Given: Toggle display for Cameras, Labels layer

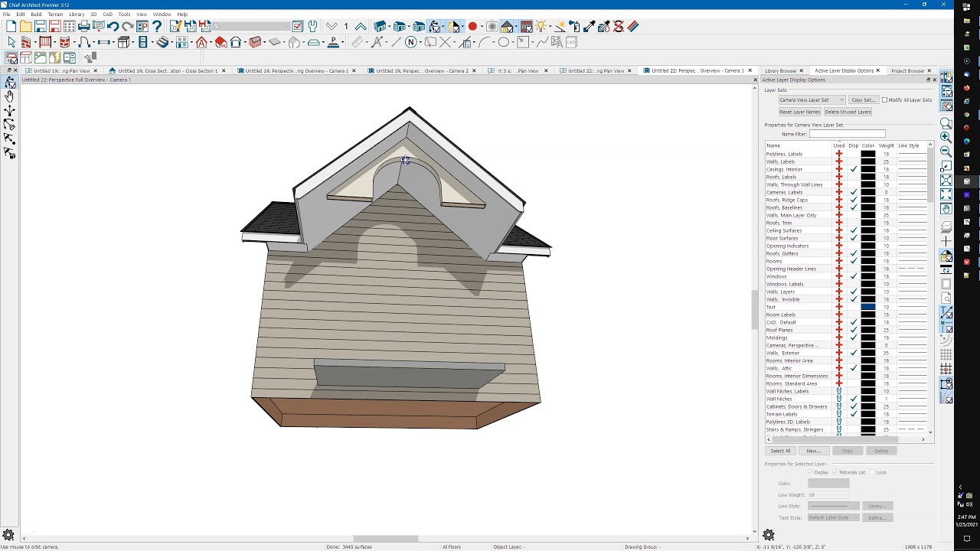Looking at the screenshot, I should 854,192.
